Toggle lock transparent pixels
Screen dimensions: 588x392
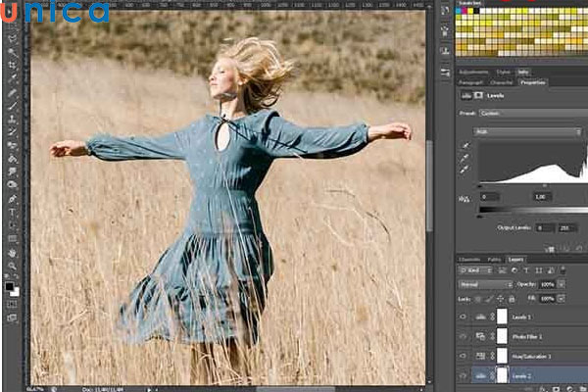(478, 299)
